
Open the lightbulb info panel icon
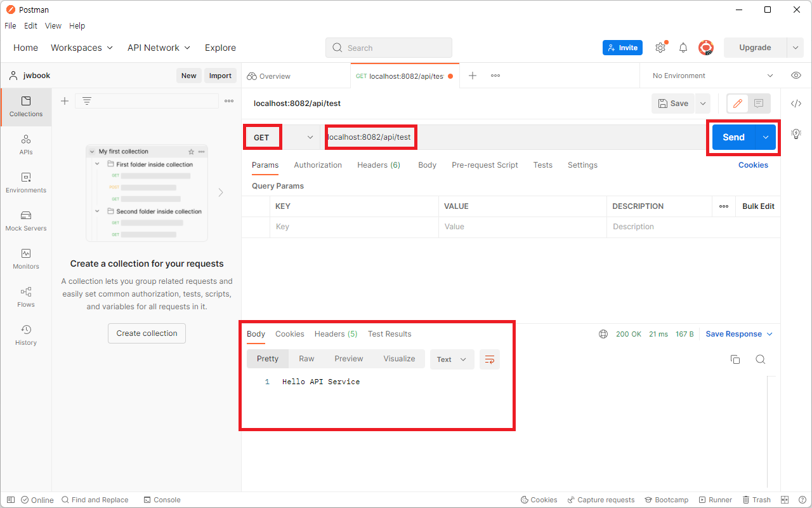(796, 133)
